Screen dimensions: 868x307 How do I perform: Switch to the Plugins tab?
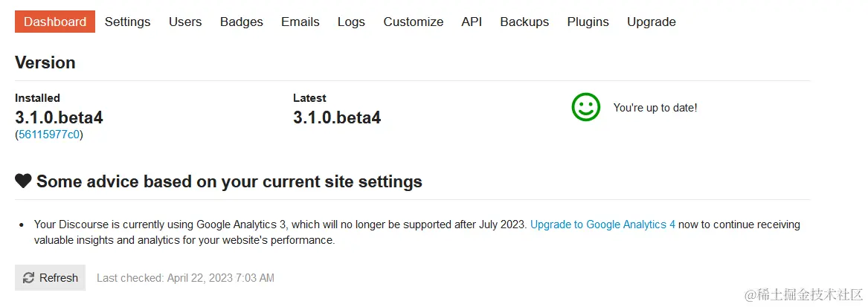[588, 22]
